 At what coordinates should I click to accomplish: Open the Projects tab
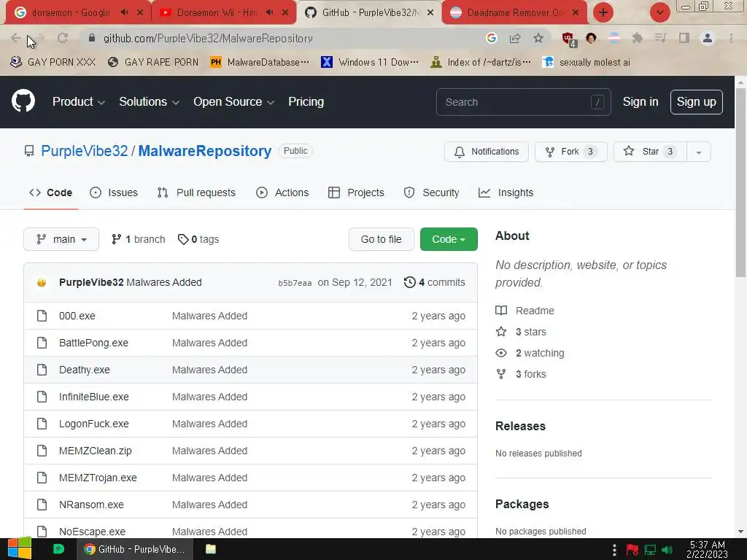pyautogui.click(x=356, y=192)
